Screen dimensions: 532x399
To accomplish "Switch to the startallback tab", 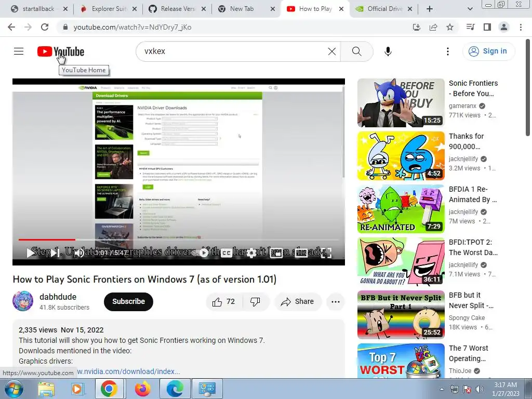I will click(37, 9).
